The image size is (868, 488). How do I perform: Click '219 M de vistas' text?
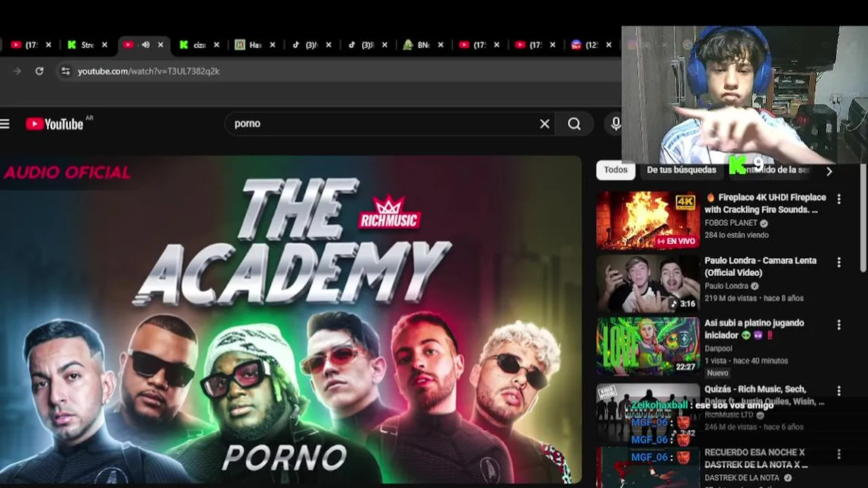[x=730, y=298]
